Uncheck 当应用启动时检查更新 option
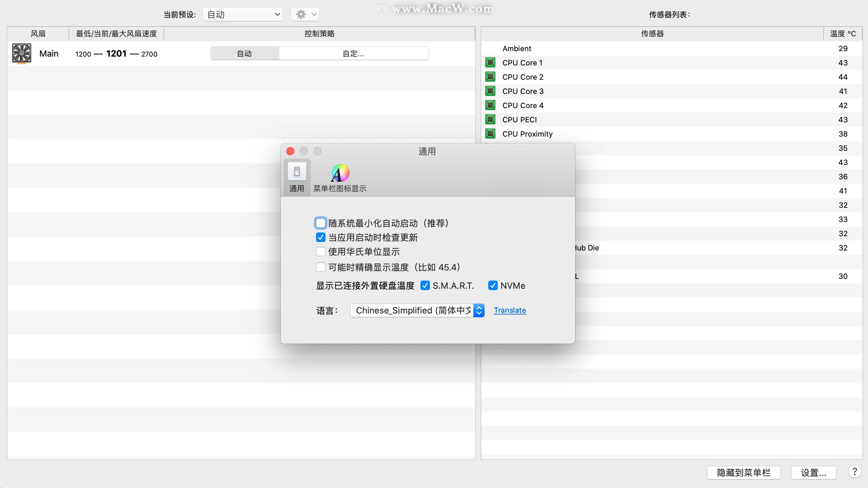Screen dimensions: 868x488 click(320, 237)
